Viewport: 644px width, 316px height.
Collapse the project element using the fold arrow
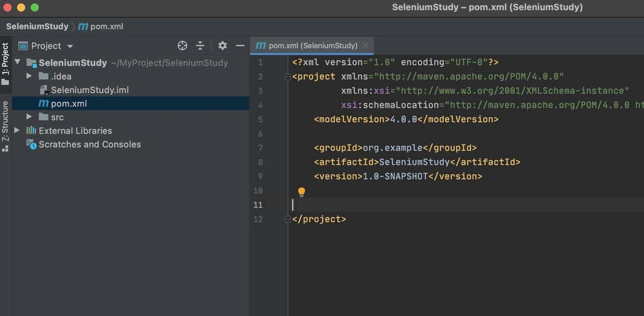(287, 76)
